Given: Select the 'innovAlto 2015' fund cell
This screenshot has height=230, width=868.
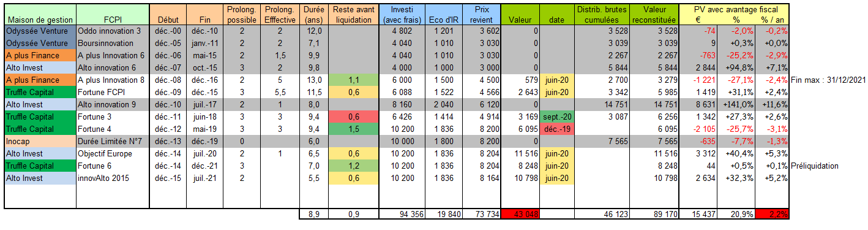Looking at the screenshot, I should click(113, 178).
